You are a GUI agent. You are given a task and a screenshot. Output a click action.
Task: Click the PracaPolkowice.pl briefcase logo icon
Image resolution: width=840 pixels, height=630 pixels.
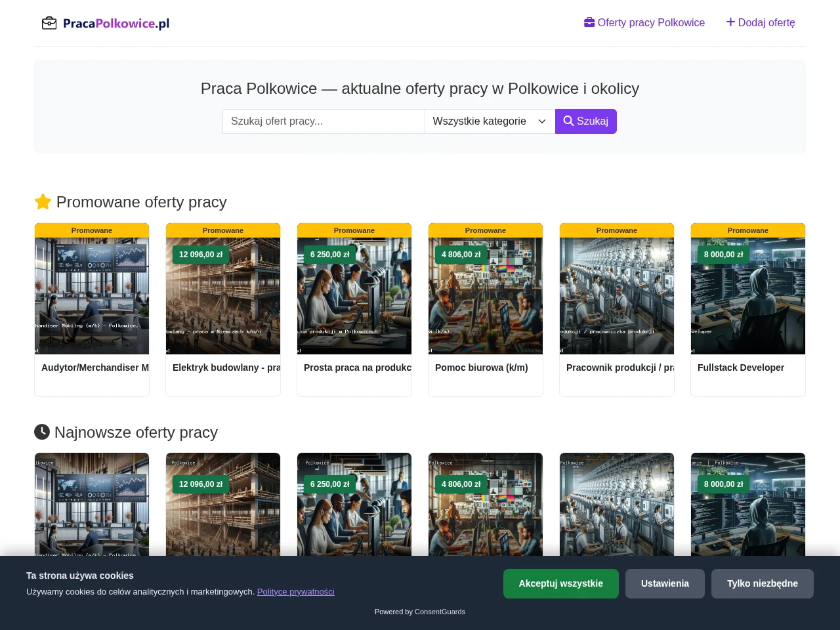coord(49,23)
